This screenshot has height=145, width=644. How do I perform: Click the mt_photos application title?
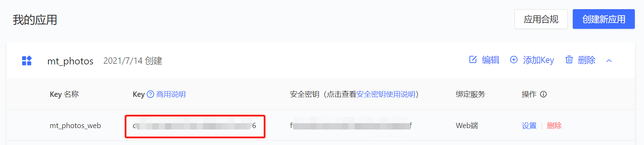tap(70, 61)
